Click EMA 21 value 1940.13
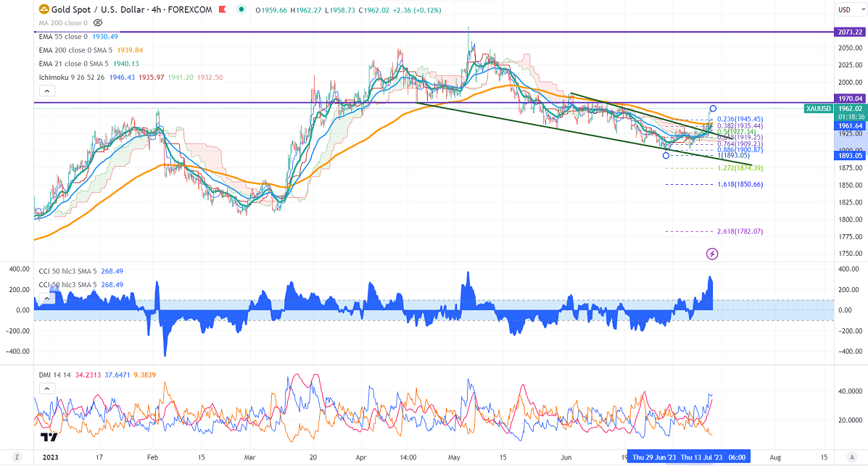The image size is (868, 466). click(126, 64)
